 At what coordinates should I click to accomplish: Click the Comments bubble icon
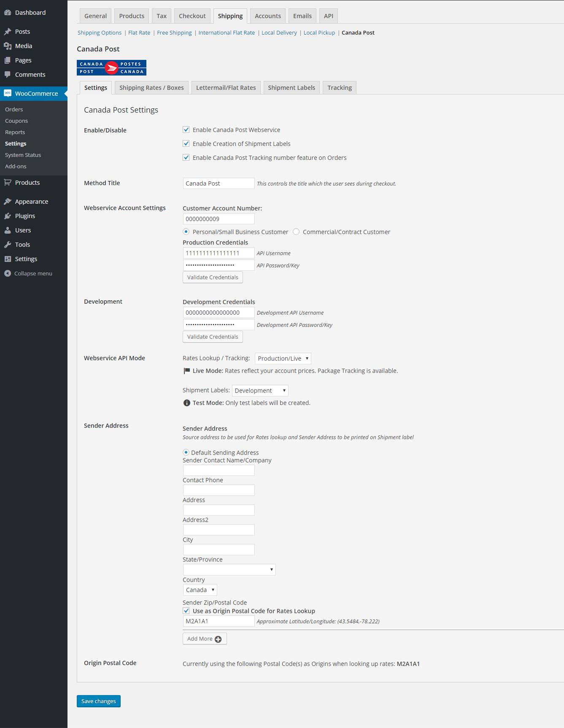8,75
